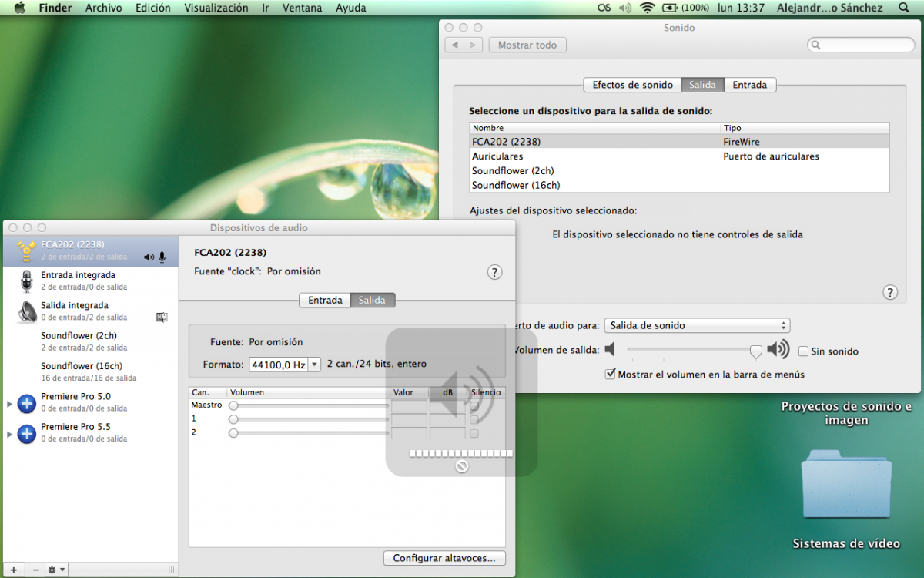Click the add device plus button
The width and height of the screenshot is (924, 578).
click(13, 570)
